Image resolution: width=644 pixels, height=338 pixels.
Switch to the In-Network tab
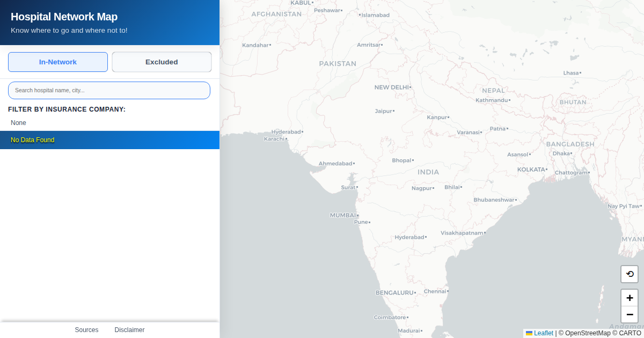pyautogui.click(x=58, y=62)
